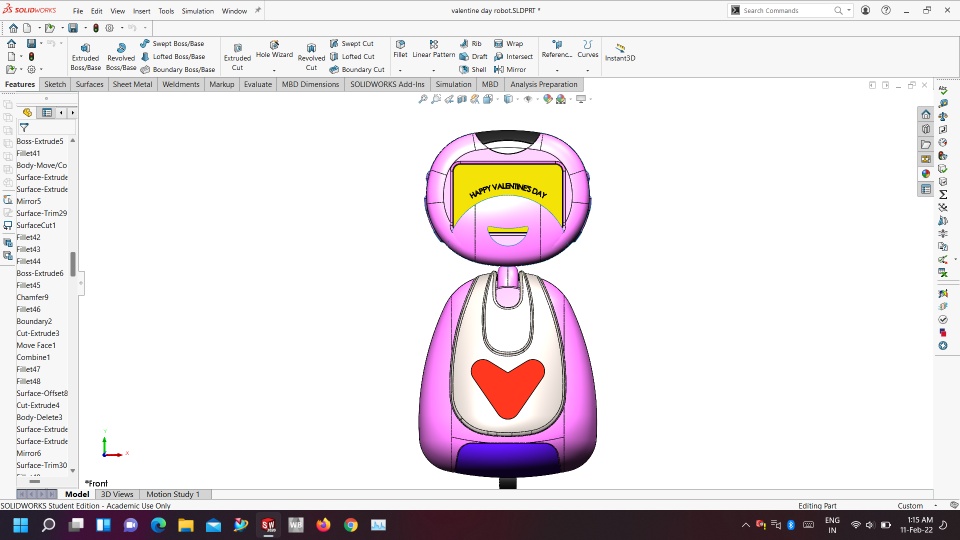Expand the Linear Pattern dropdown arrow
The image size is (960, 540).
point(434,70)
